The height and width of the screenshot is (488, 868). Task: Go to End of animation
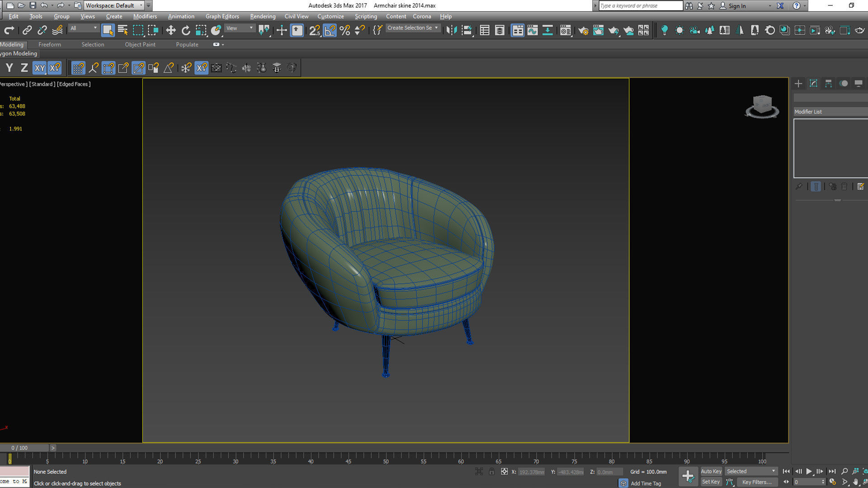click(831, 472)
